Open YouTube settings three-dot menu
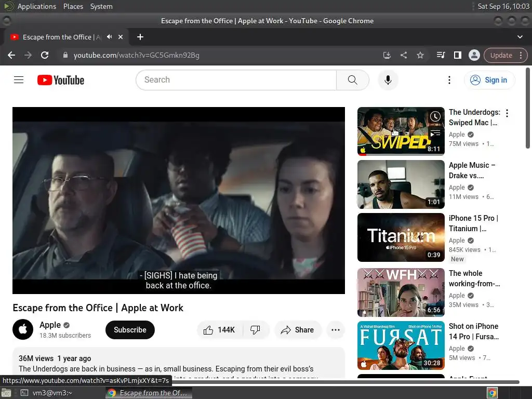 click(449, 80)
